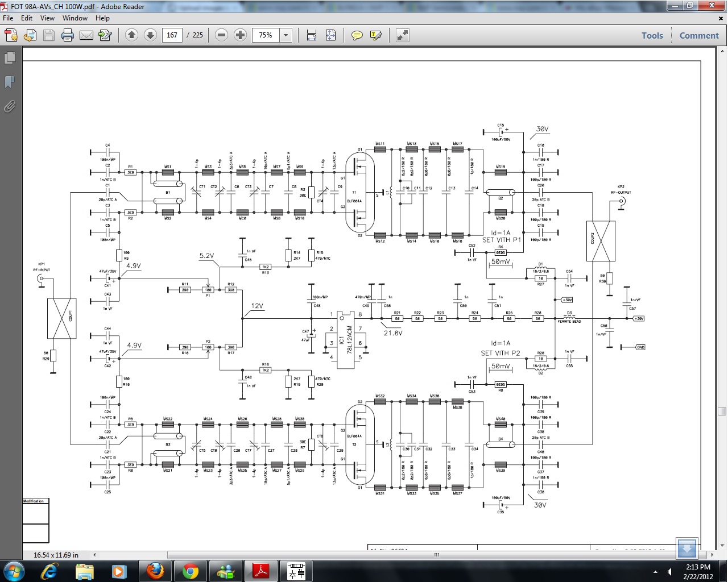Click the horizontal scrollbar right arrow

[x=713, y=555]
